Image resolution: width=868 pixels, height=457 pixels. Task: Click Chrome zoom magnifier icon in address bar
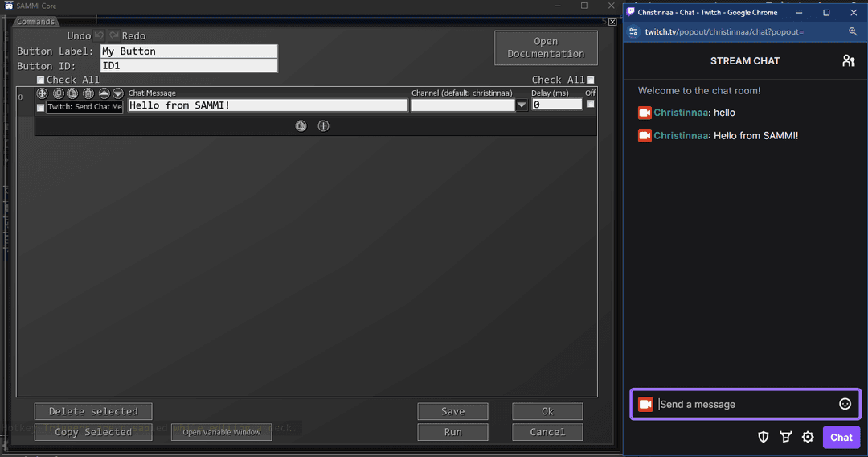853,31
